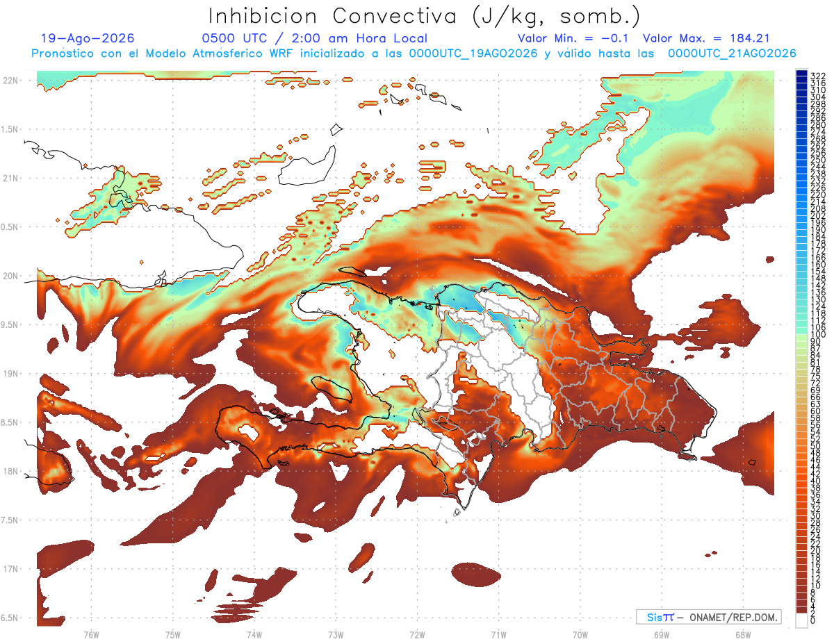This screenshot has width=834, height=644.
Task: Select the "0.5N" latitude tick label
Action: [x=10, y=227]
